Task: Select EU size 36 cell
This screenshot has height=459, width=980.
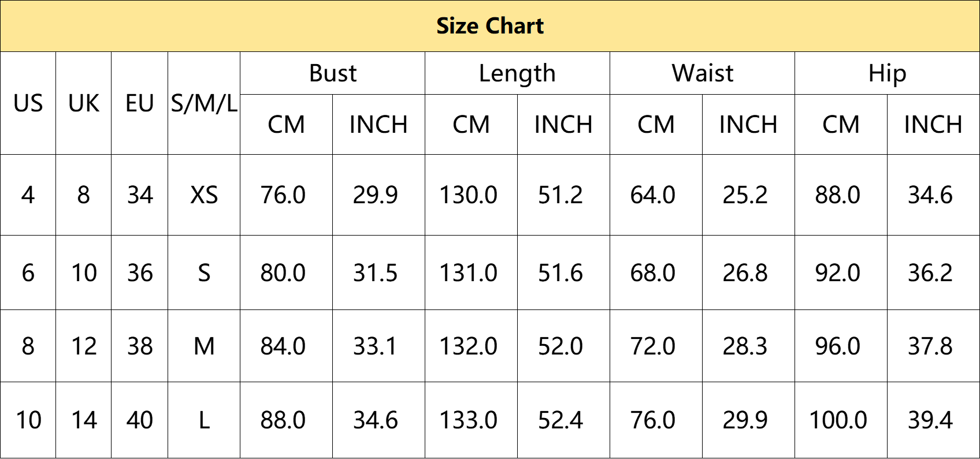Action: (x=139, y=273)
